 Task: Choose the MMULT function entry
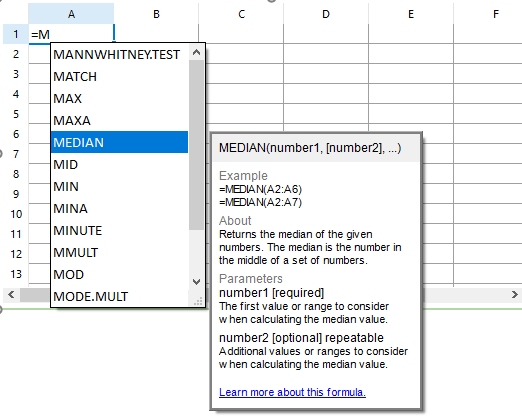coord(119,252)
